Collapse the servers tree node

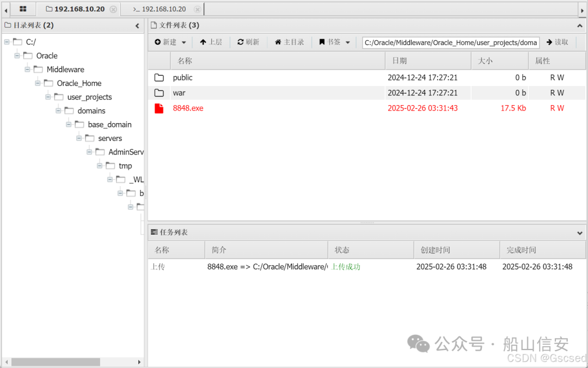(79, 138)
